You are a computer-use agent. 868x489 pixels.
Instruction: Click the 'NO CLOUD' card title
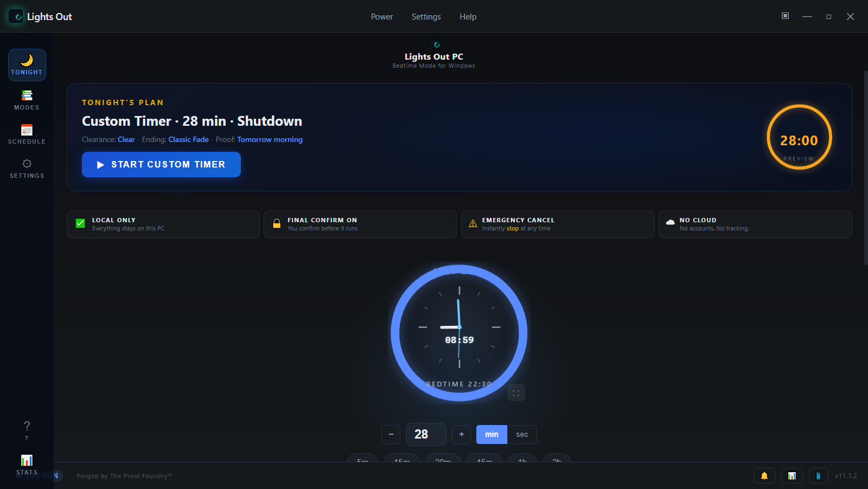click(698, 220)
